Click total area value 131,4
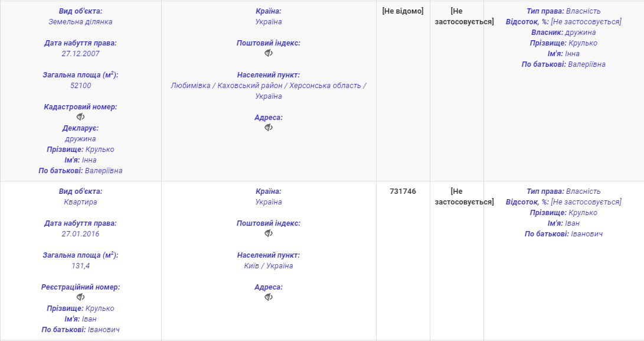This screenshot has height=341, width=644. coord(80,266)
